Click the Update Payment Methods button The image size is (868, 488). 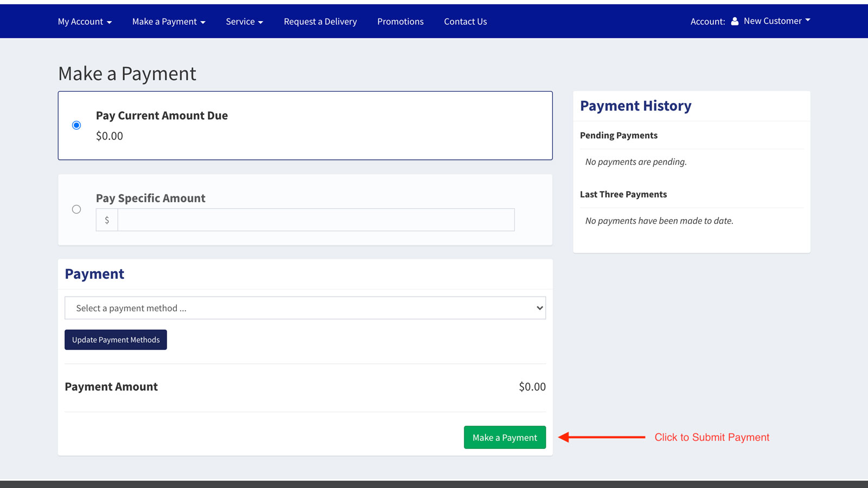point(116,340)
